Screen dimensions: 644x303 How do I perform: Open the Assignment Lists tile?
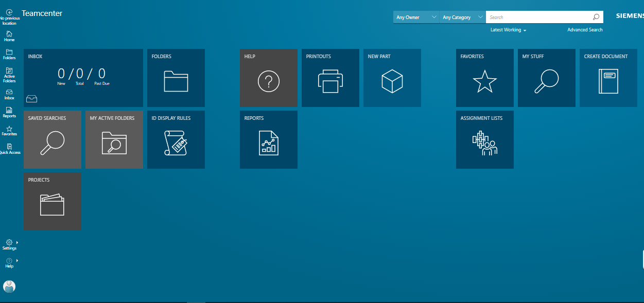point(484,139)
